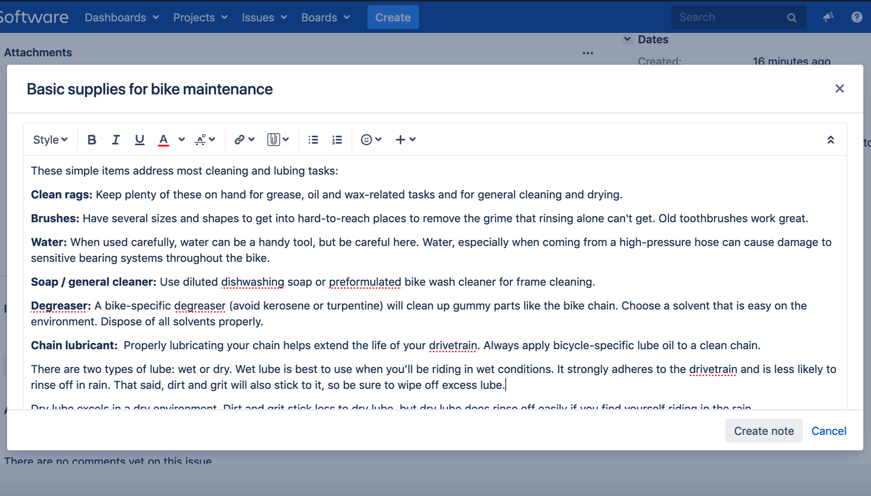The width and height of the screenshot is (871, 496).
Task: Insert a bullet list
Action: click(x=313, y=140)
